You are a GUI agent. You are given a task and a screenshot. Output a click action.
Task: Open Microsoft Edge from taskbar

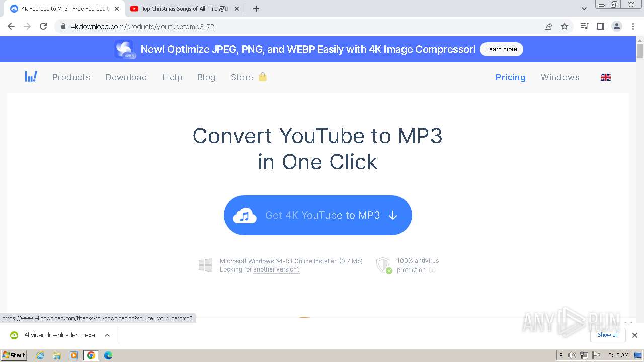click(x=108, y=355)
